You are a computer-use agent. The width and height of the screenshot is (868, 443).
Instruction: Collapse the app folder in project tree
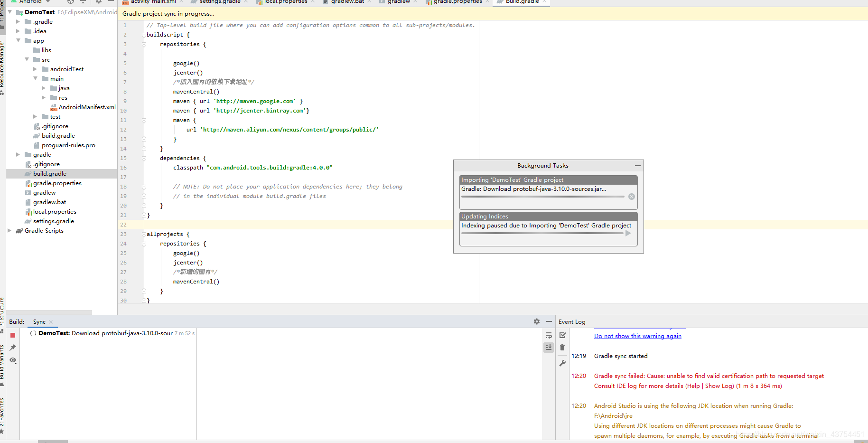click(19, 40)
